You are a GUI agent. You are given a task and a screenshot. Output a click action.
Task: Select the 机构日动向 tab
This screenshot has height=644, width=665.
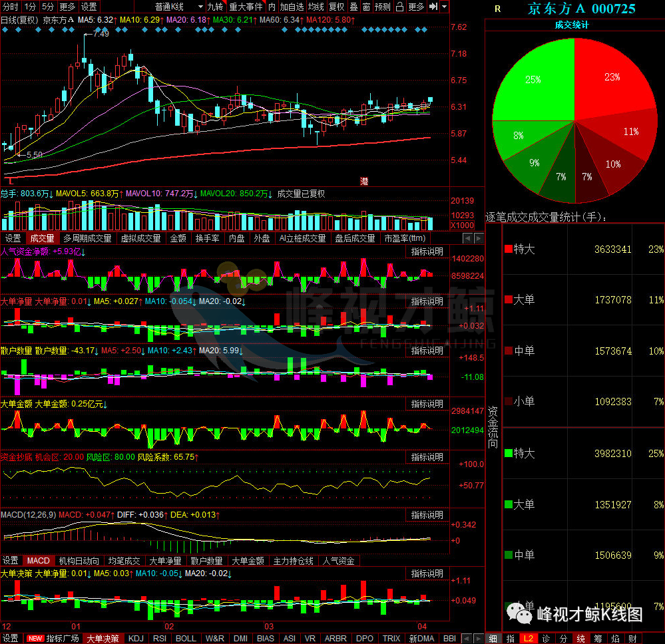[79, 560]
